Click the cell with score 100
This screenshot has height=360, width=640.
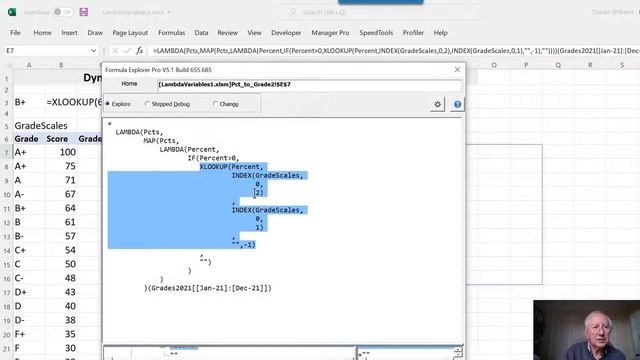61,152
